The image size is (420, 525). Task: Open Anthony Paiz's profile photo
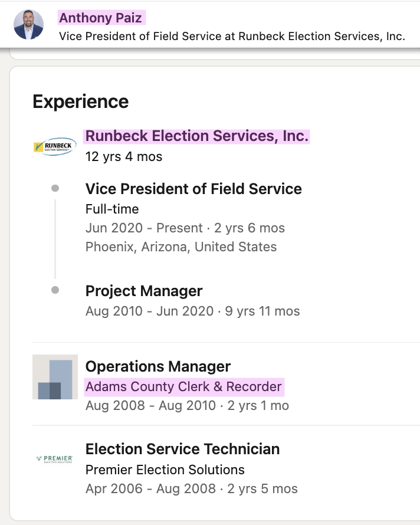point(28,24)
